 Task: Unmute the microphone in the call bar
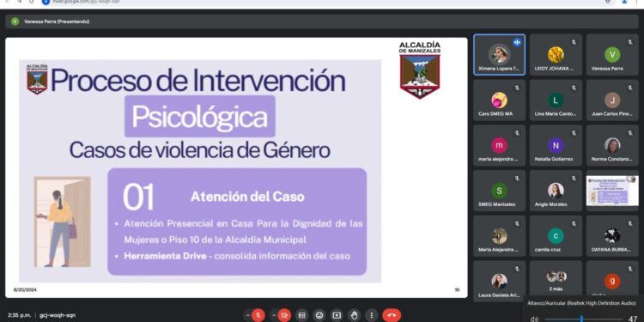pos(258,315)
